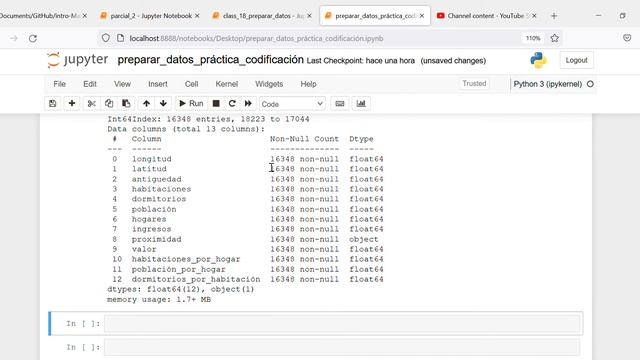
Task: Click the kernel idle circle indicator
Action: click(x=590, y=84)
